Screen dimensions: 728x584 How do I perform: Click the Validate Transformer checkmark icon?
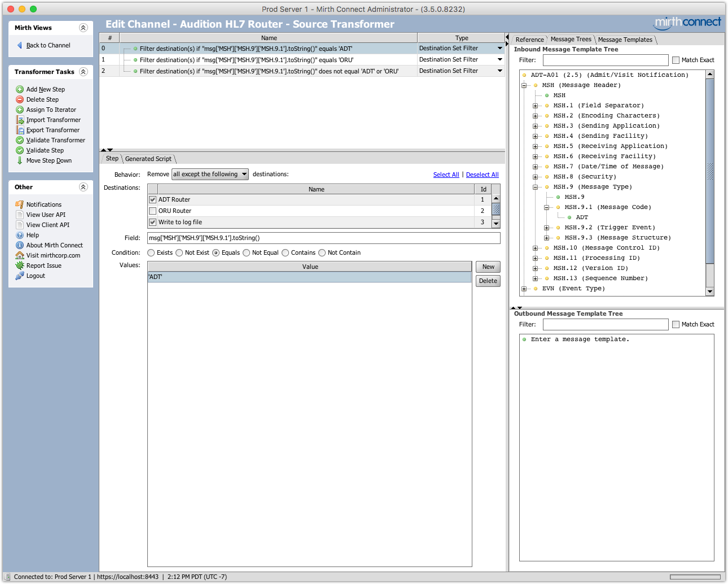[20, 140]
